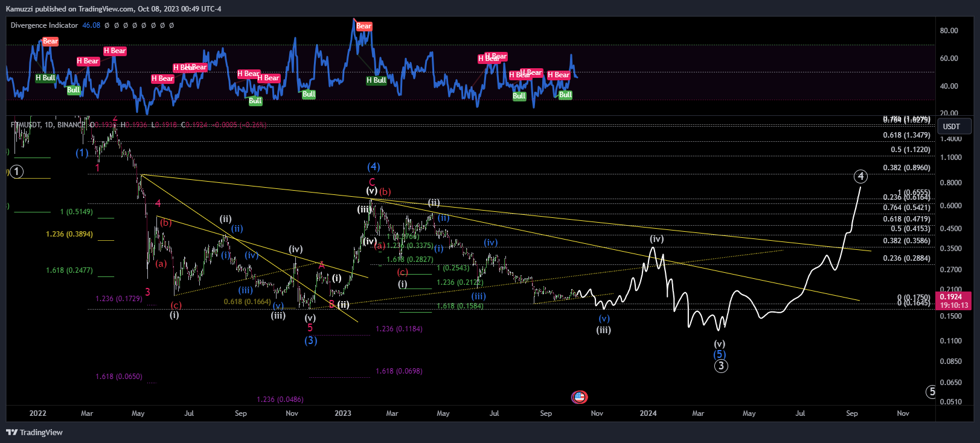Click 0.0510 on the price scale

[x=951, y=402]
